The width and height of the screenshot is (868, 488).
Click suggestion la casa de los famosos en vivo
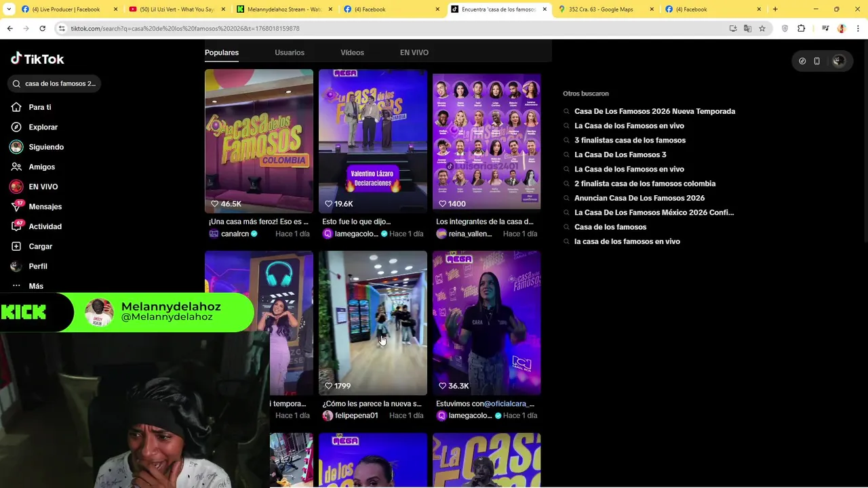[627, 241]
